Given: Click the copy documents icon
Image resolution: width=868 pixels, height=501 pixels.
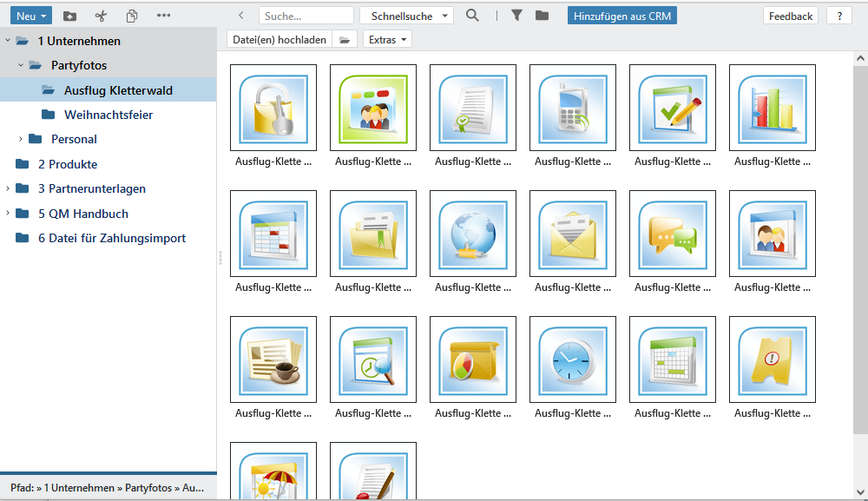Looking at the screenshot, I should coord(132,16).
